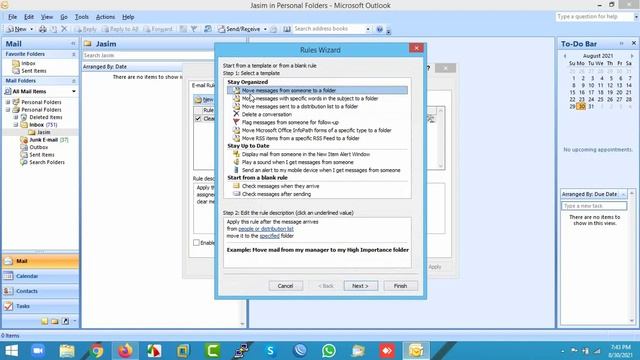Screen dimensions: 640x360
Task: Click Cancel in Rules Wizard
Action: click(285, 286)
